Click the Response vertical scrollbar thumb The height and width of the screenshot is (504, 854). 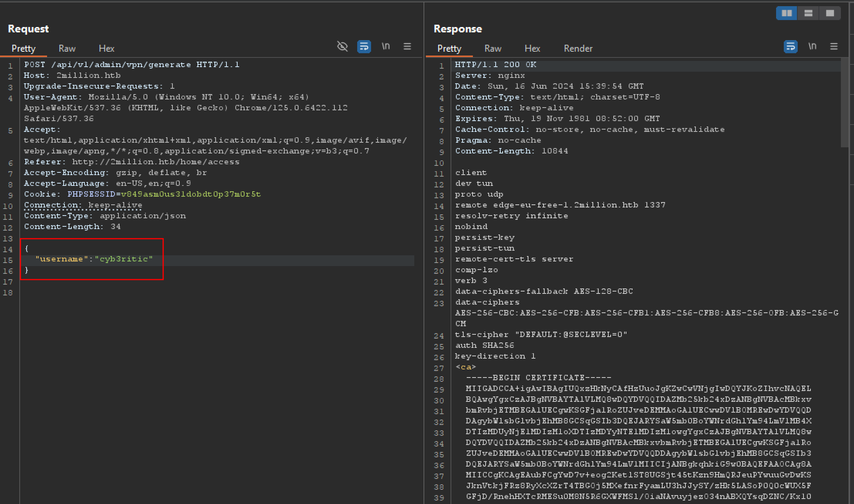click(x=845, y=102)
